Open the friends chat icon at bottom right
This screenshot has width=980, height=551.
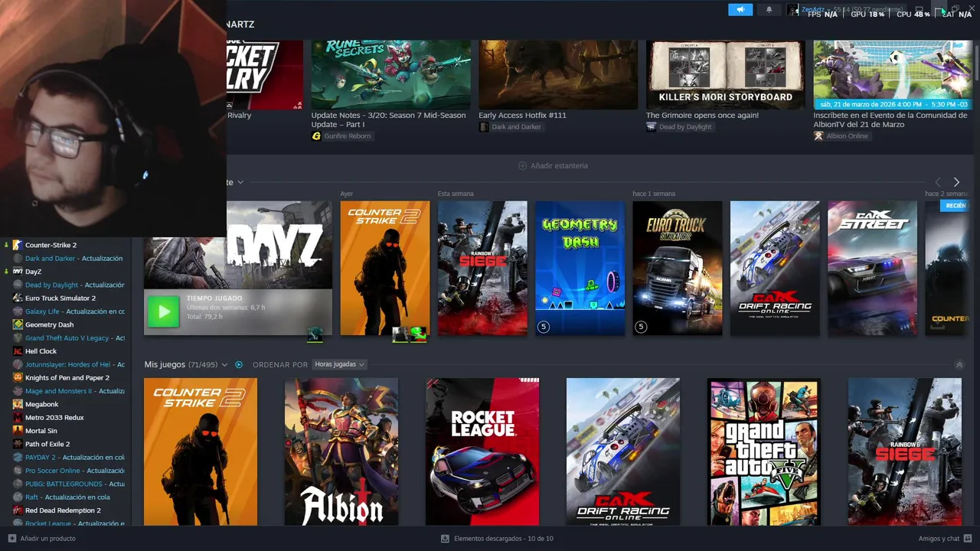[x=969, y=539]
